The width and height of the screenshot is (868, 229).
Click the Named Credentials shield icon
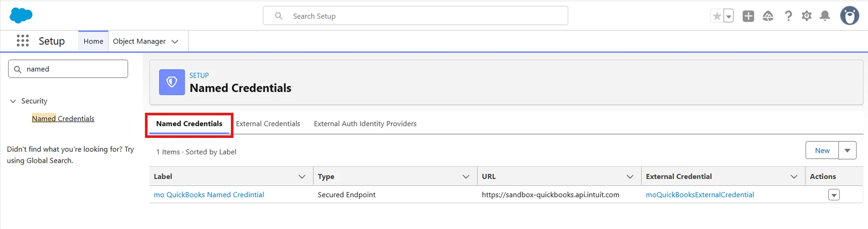(x=172, y=82)
